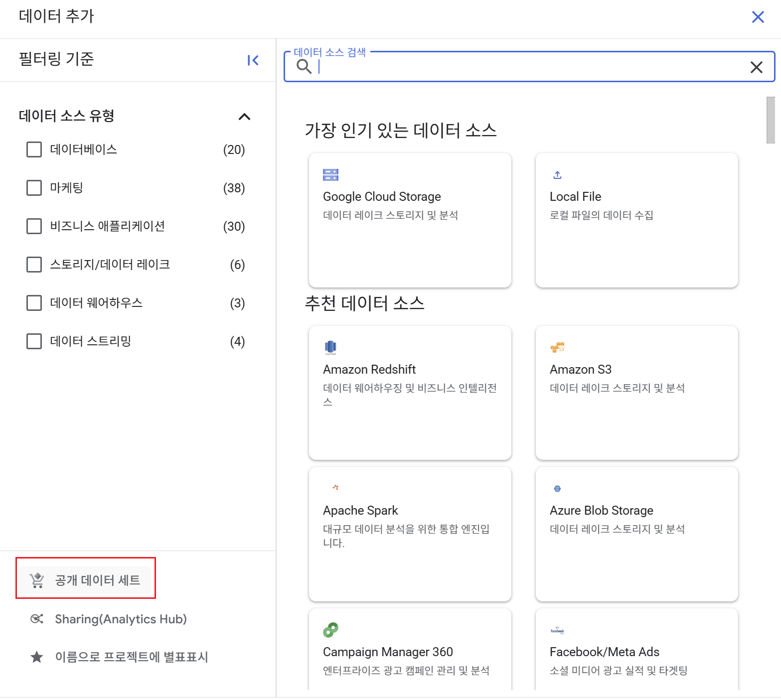The width and height of the screenshot is (781, 700).
Task: Open the Local File card
Action: point(637,220)
